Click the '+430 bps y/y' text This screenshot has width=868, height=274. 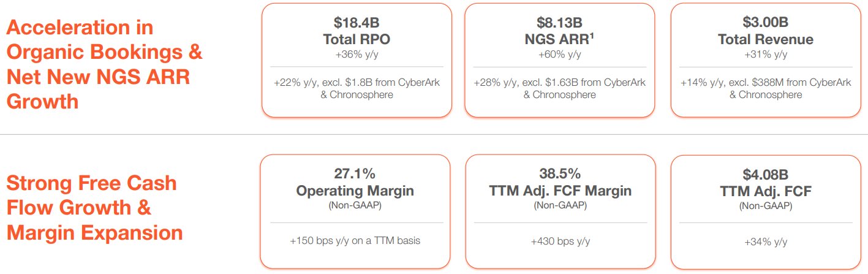[x=560, y=241]
